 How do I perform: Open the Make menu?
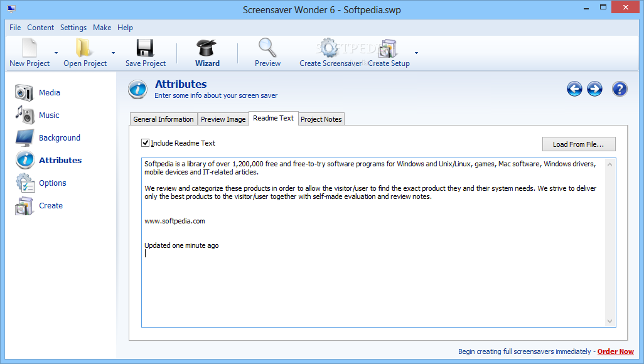click(x=102, y=28)
